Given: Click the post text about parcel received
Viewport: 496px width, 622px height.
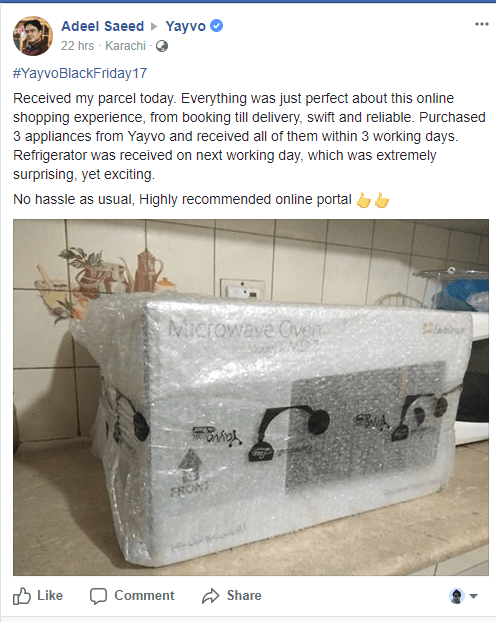Looking at the screenshot, I should [249, 136].
